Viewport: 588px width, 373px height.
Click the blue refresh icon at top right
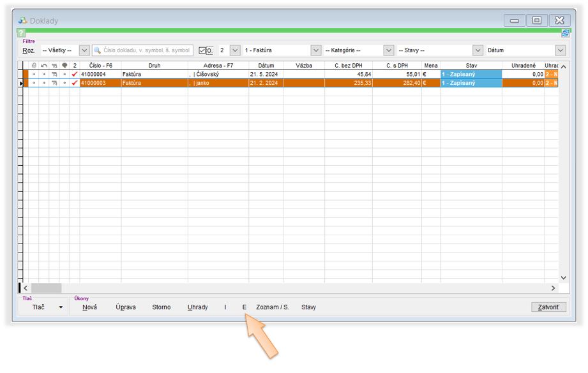565,33
